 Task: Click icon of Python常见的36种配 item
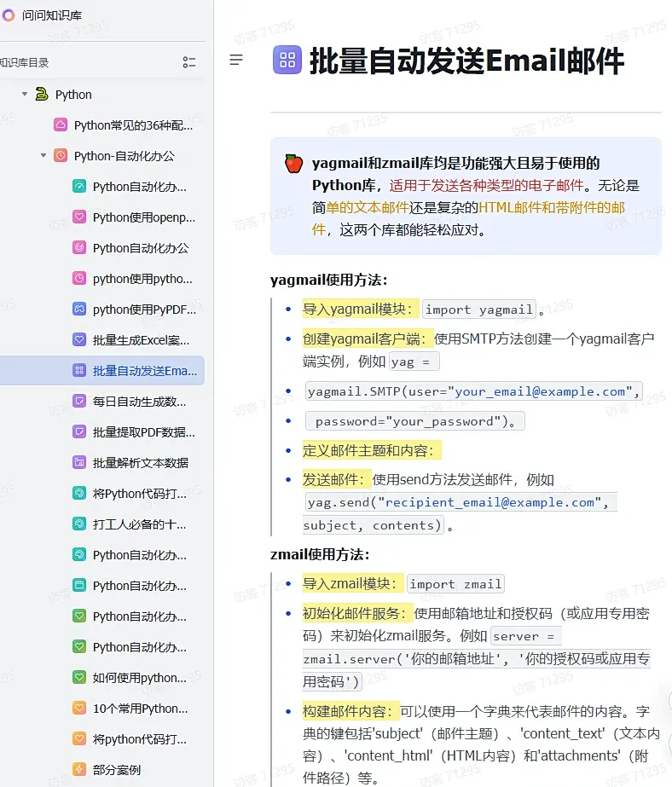click(61, 124)
